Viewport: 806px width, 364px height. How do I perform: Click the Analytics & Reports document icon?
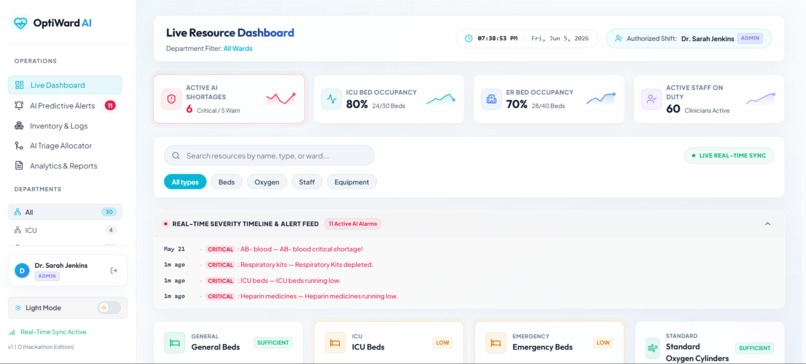[19, 166]
